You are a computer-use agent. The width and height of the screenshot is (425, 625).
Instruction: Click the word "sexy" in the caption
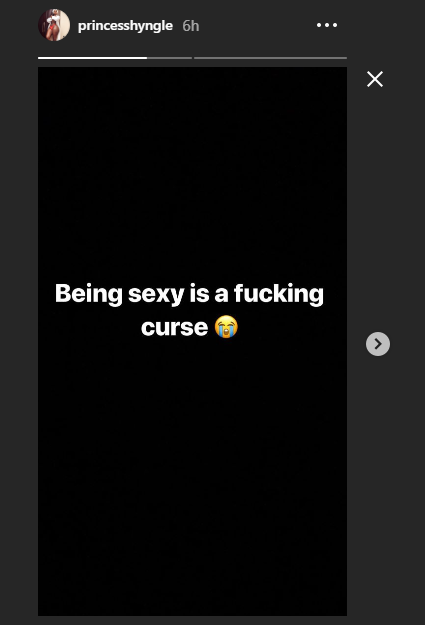[156, 295]
